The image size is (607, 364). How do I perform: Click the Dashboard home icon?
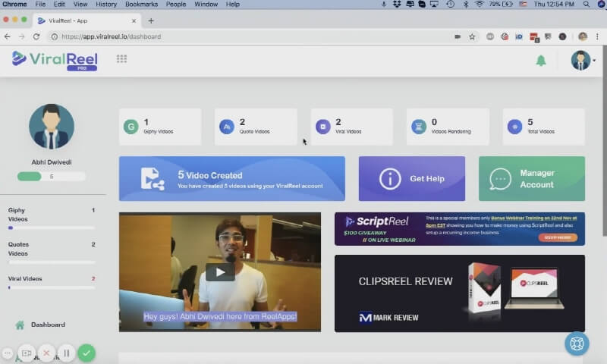(20, 325)
